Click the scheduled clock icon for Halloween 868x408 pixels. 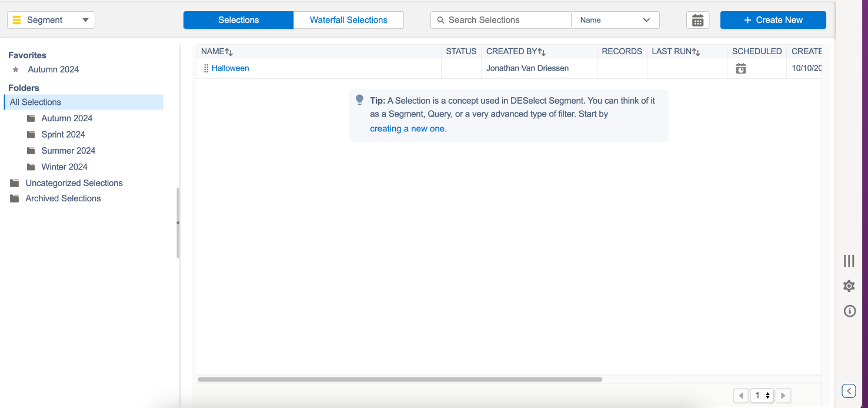pyautogui.click(x=741, y=69)
